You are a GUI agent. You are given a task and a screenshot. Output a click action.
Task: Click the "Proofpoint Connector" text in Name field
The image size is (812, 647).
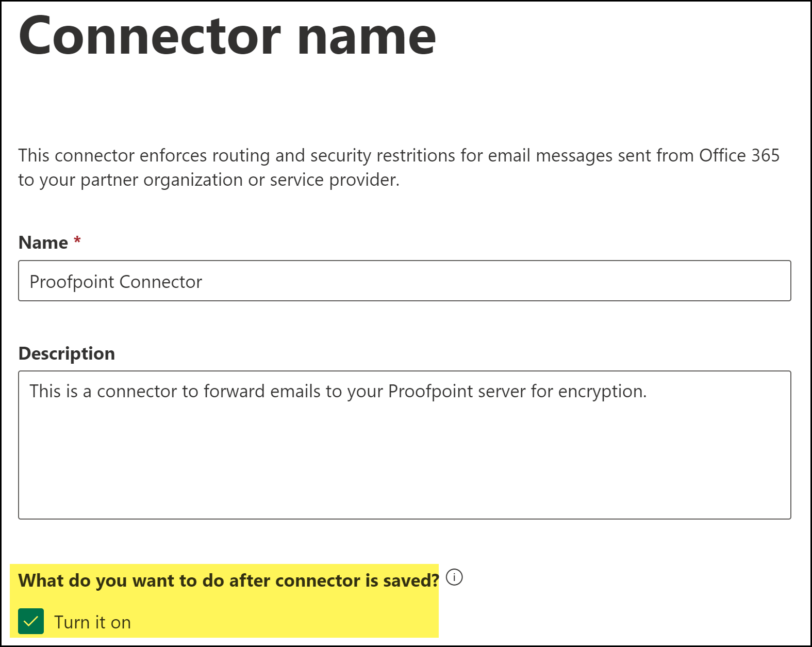[116, 282]
